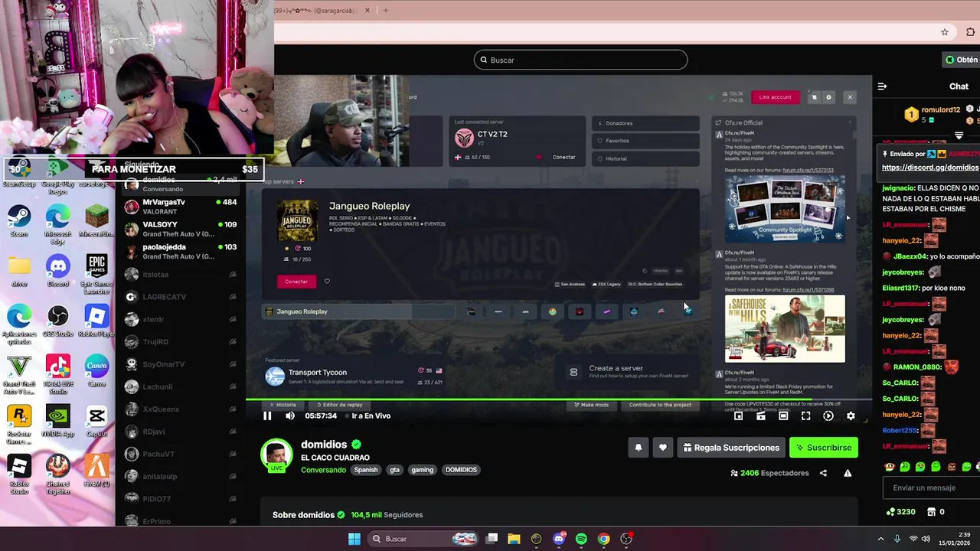Viewport: 980px width, 551px height.
Task: Open Rockstar Games launcher desktop icon
Action: pos(19,423)
